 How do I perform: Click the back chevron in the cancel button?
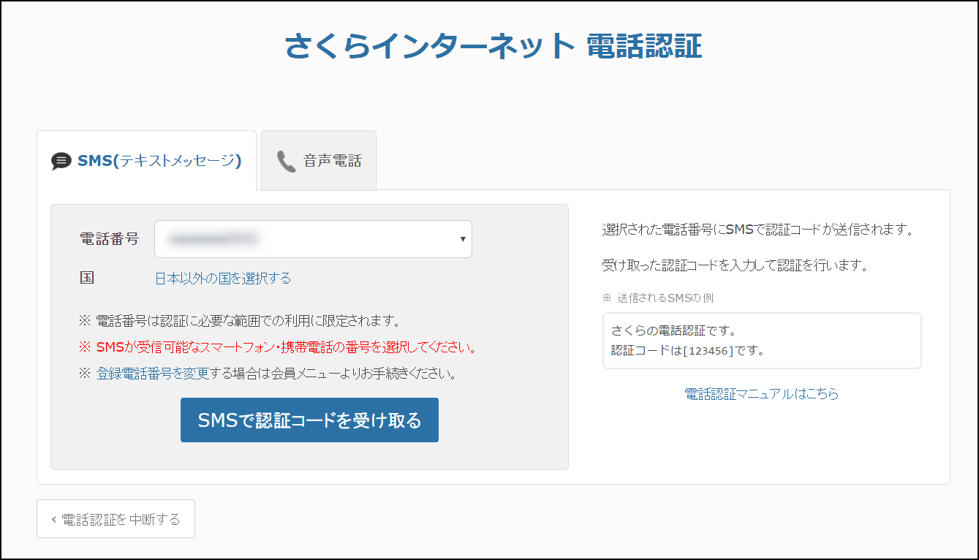pos(54,520)
